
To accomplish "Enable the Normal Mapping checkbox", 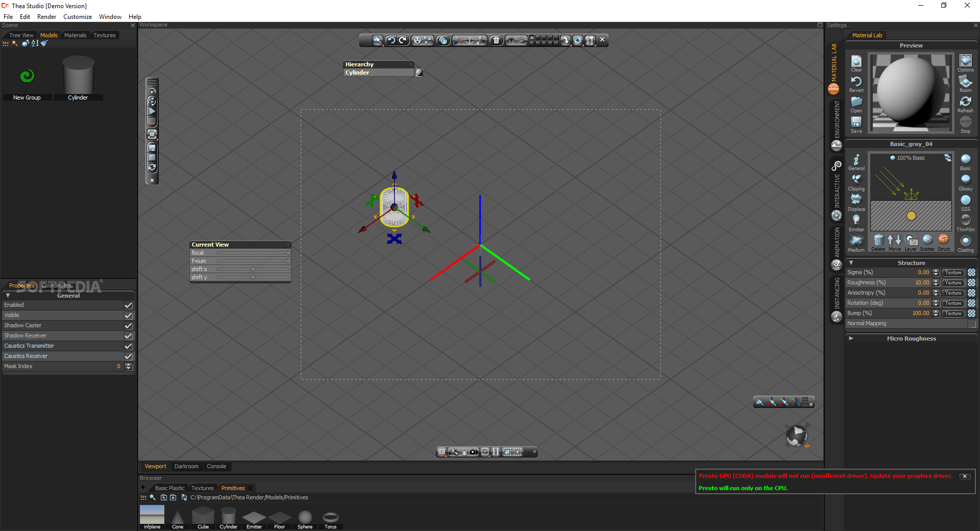I will tap(972, 324).
